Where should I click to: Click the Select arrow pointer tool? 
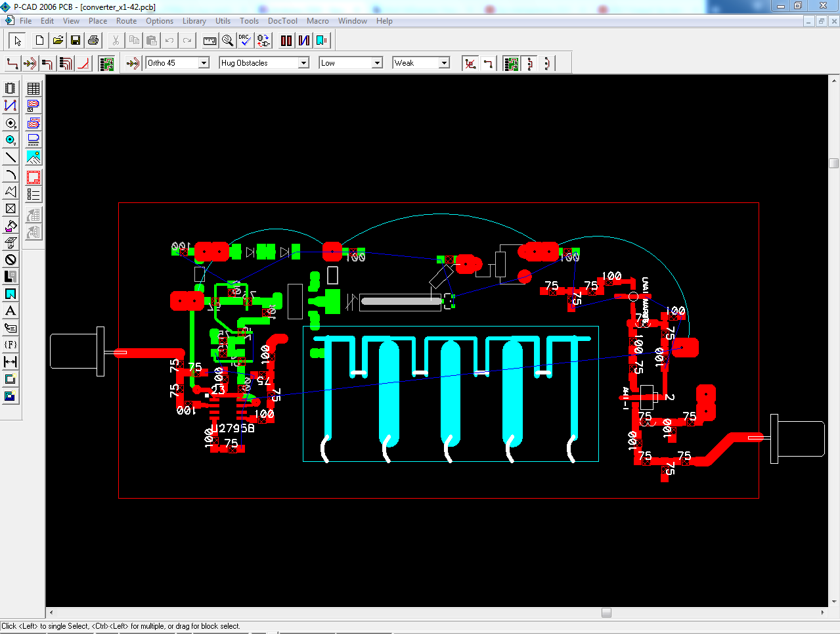pyautogui.click(x=18, y=41)
